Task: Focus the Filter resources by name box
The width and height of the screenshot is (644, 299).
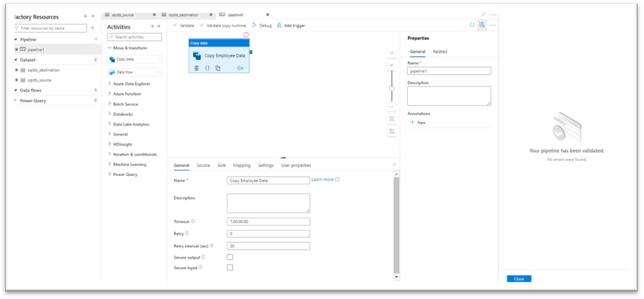Action: click(50, 28)
